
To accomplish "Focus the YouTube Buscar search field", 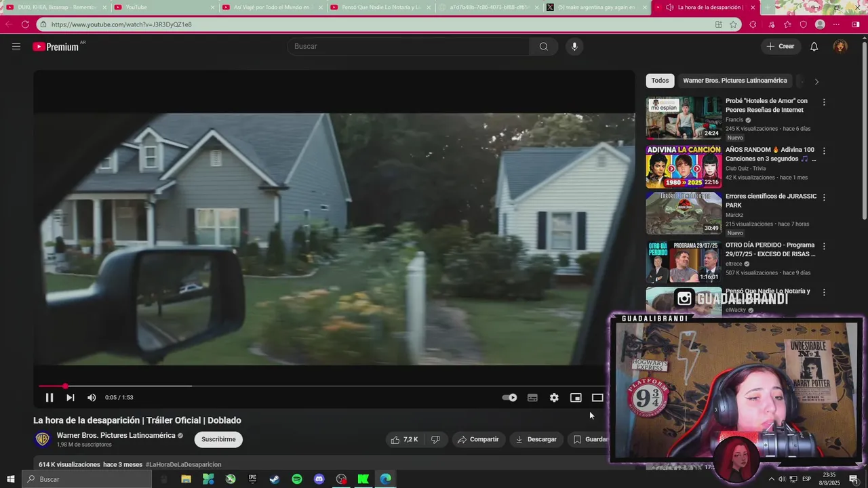I will pos(408,46).
